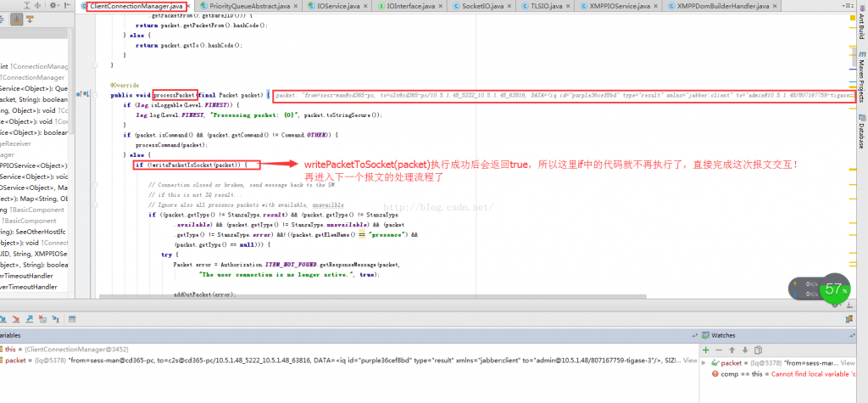Click the red force step into icon
The width and height of the screenshot is (868, 403).
16,319
